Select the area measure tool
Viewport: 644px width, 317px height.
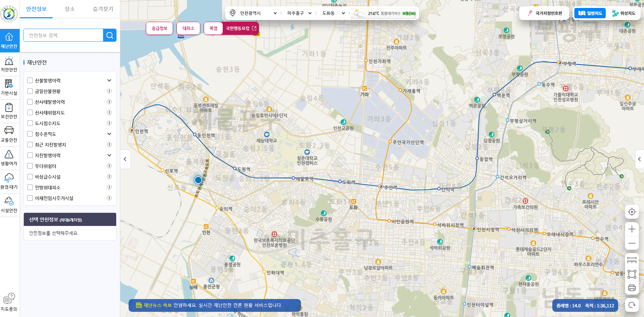(632, 274)
